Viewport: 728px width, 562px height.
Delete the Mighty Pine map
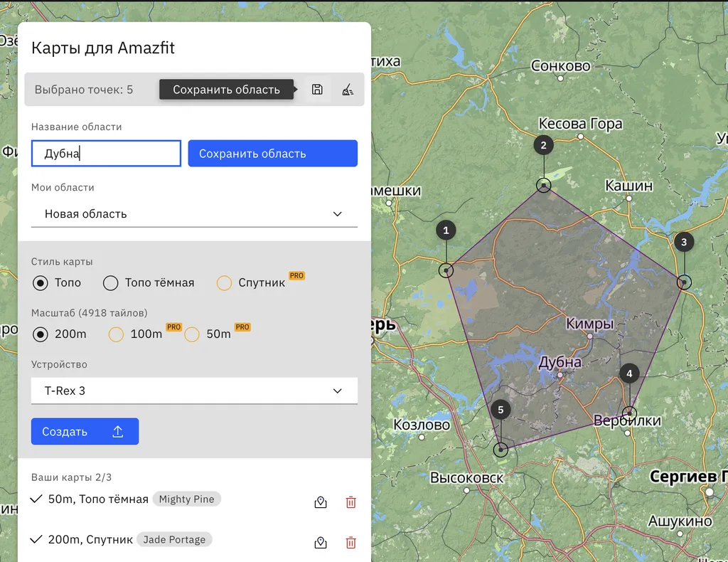pos(351,502)
